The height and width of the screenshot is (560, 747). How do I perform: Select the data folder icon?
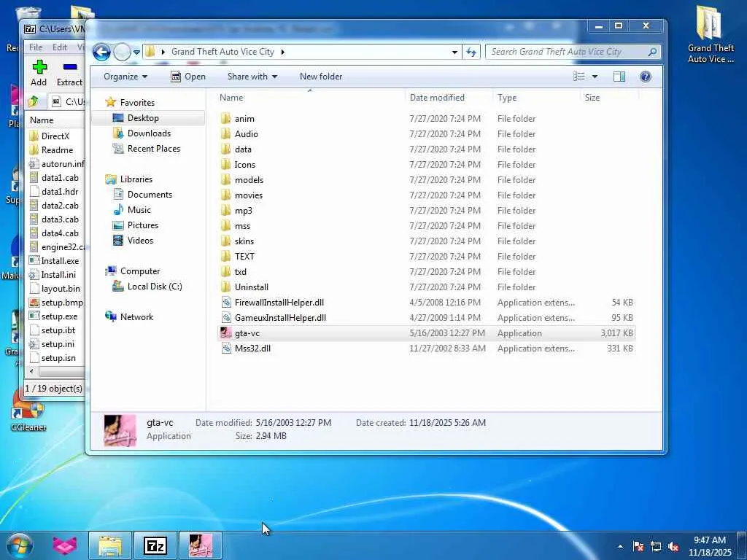click(226, 149)
